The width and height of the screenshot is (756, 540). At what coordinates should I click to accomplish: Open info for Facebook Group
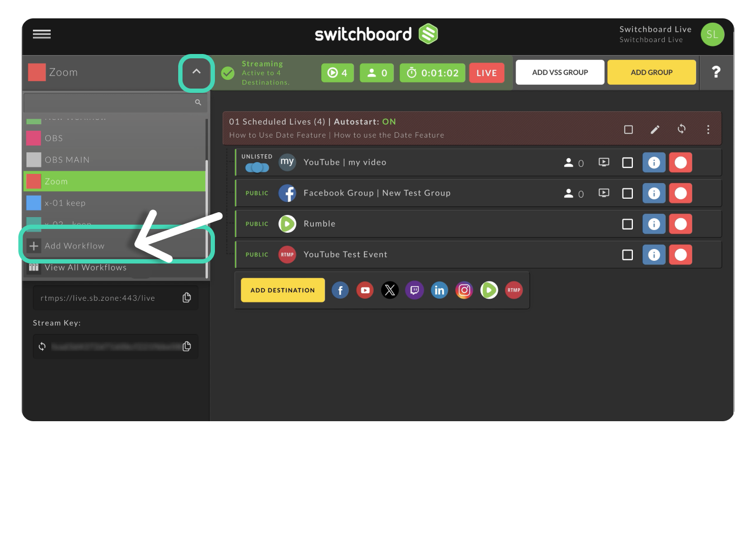click(x=654, y=193)
